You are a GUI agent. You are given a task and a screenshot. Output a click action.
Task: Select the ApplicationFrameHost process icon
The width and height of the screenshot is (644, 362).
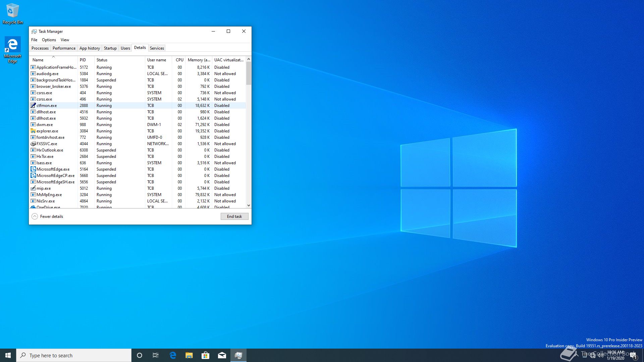(x=33, y=67)
